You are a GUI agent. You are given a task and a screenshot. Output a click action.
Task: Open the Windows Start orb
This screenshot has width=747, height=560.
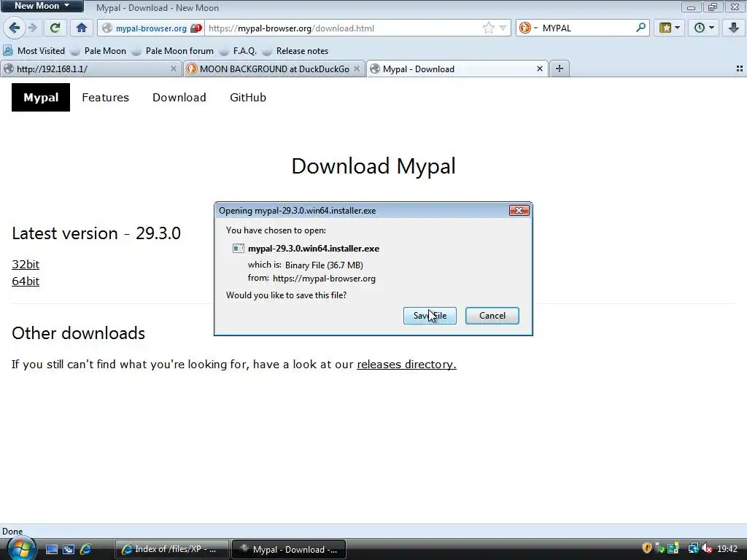[20, 549]
